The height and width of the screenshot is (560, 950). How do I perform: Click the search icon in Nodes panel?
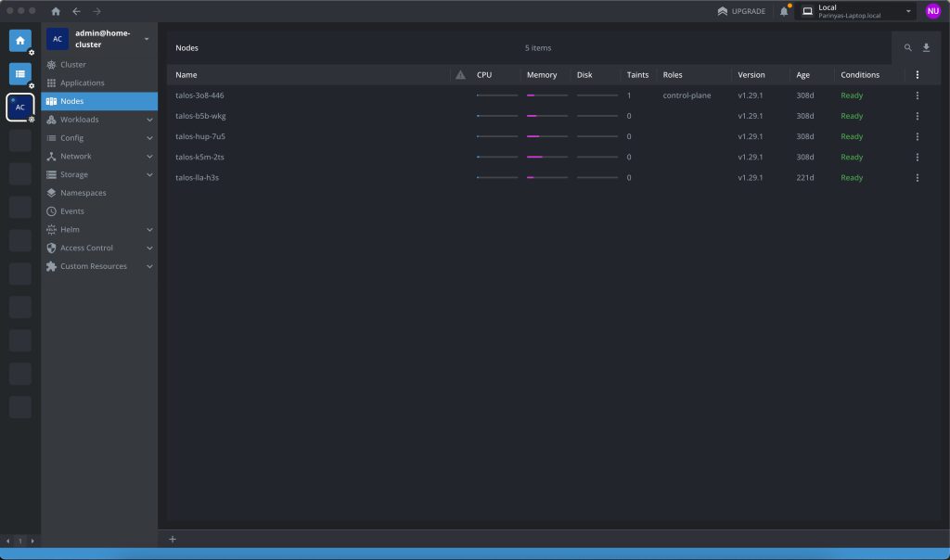[908, 47]
